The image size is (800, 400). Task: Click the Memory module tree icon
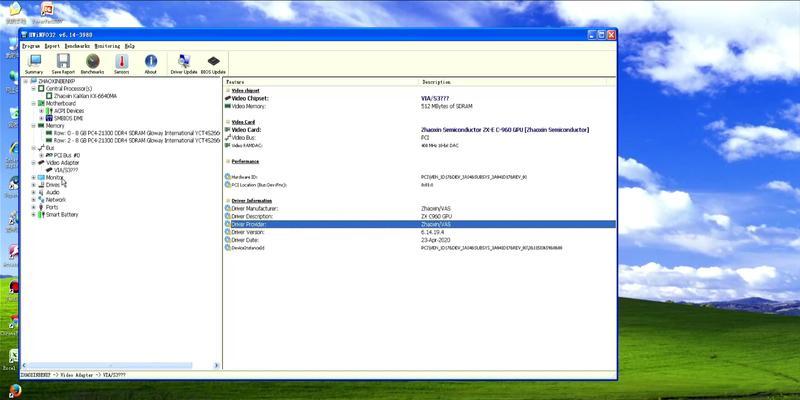[41, 126]
